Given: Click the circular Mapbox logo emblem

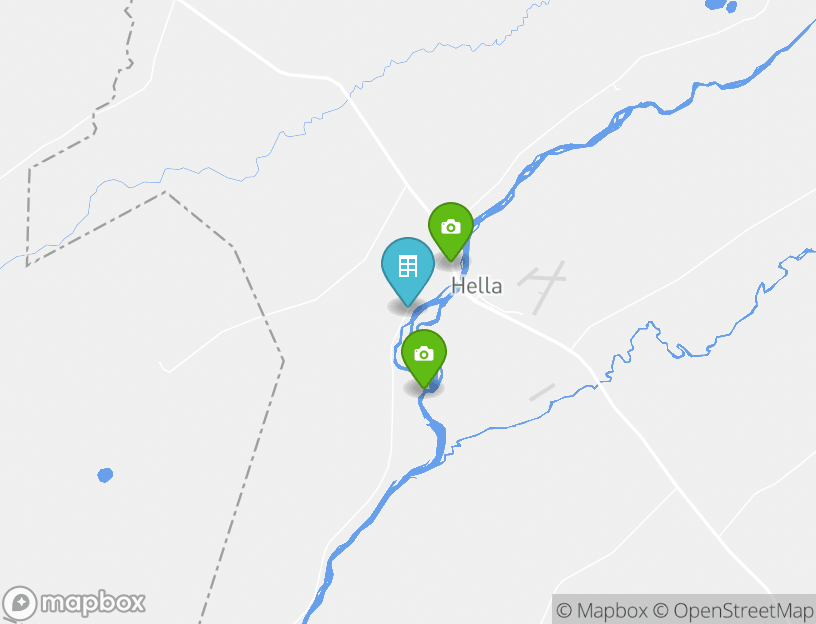Looking at the screenshot, I should point(20,603).
